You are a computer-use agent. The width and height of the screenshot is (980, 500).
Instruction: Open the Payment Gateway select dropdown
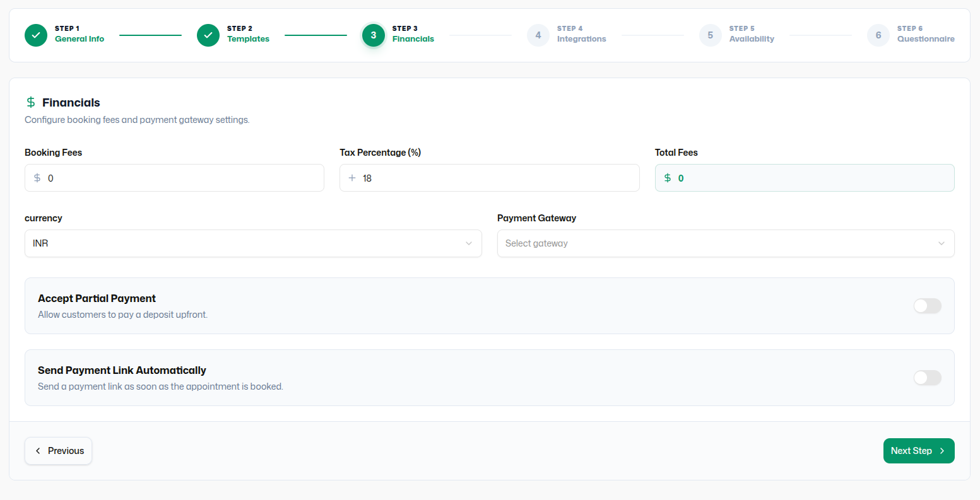(x=726, y=243)
